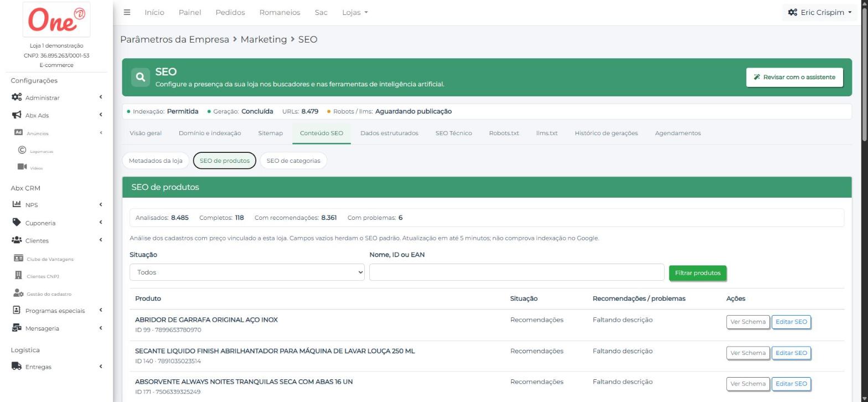Open the Romaneios menu item

coord(280,12)
